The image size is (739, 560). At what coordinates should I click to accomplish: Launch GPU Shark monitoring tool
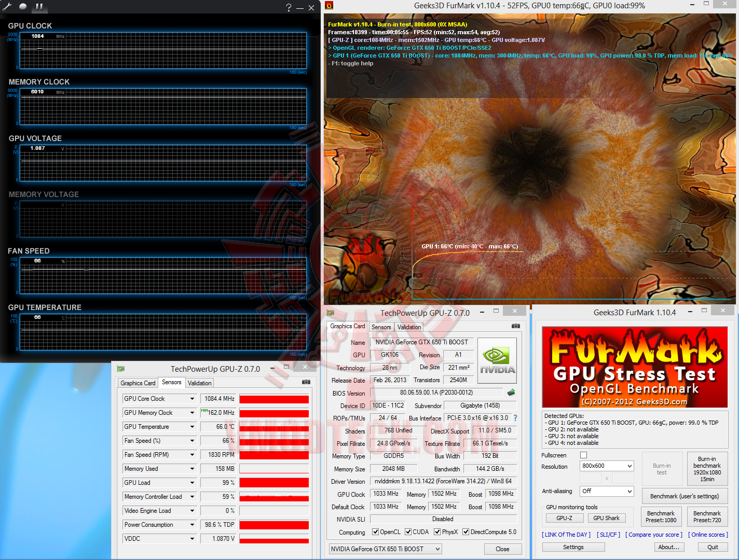point(606,518)
